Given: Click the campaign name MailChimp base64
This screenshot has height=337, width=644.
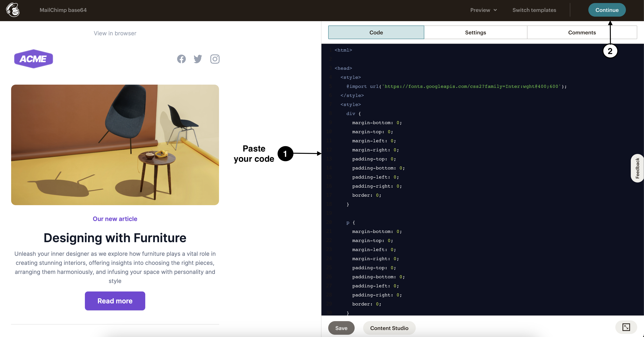Looking at the screenshot, I should (x=63, y=10).
